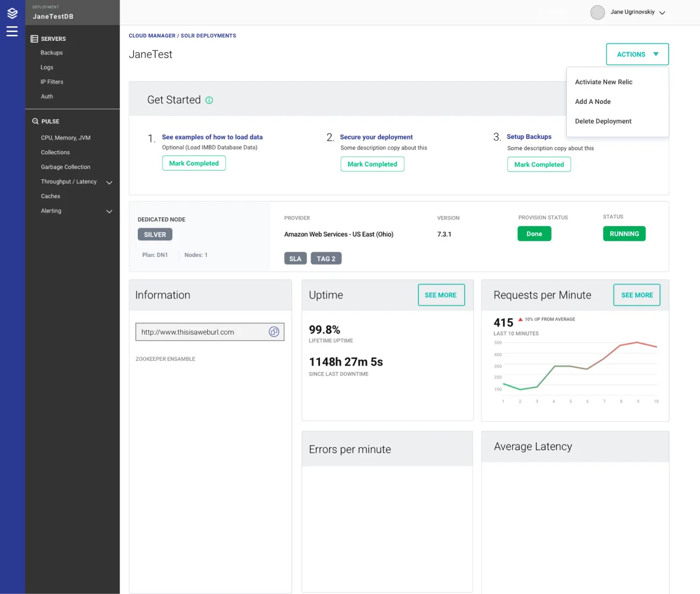Screen dimensions: 700x594
Task: Open Secure your deployment link
Action: 376,137
